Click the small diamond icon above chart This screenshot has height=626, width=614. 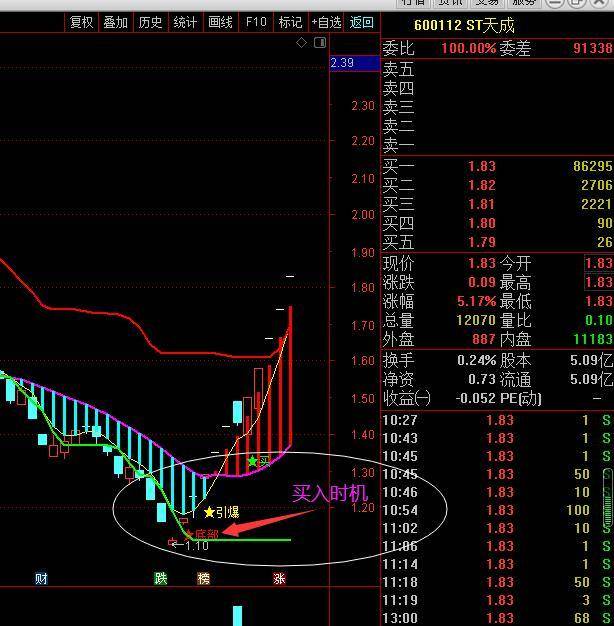pos(302,43)
